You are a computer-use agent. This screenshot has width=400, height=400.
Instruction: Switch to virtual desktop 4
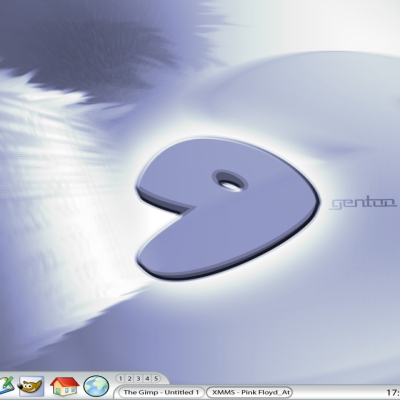coord(147,378)
